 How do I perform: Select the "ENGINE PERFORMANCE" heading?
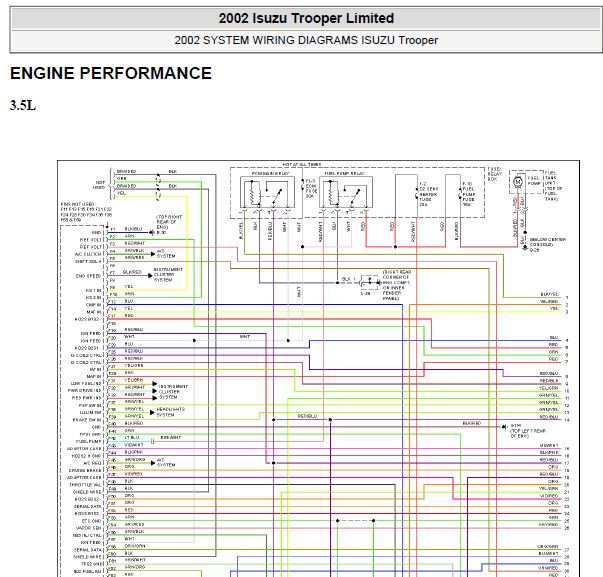(111, 73)
